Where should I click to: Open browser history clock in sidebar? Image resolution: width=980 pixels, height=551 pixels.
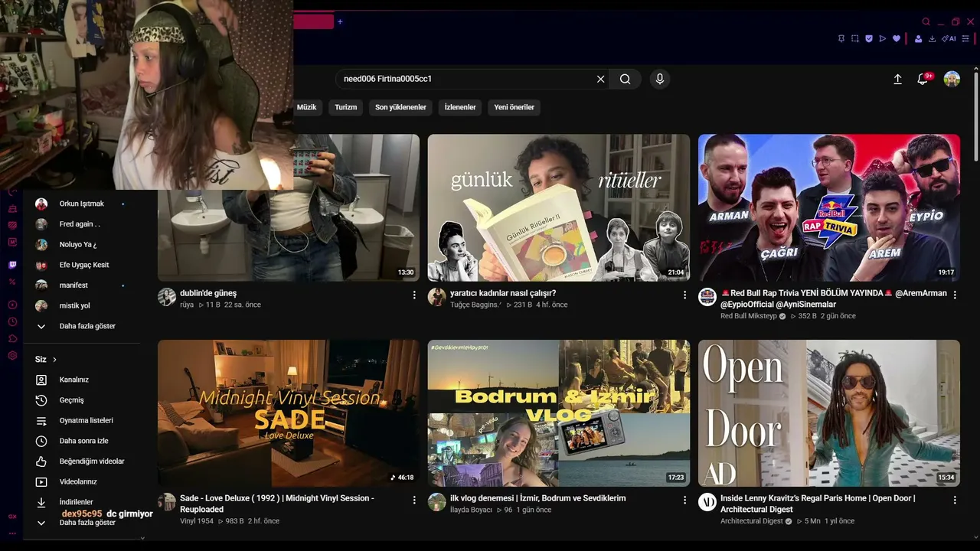pyautogui.click(x=12, y=321)
